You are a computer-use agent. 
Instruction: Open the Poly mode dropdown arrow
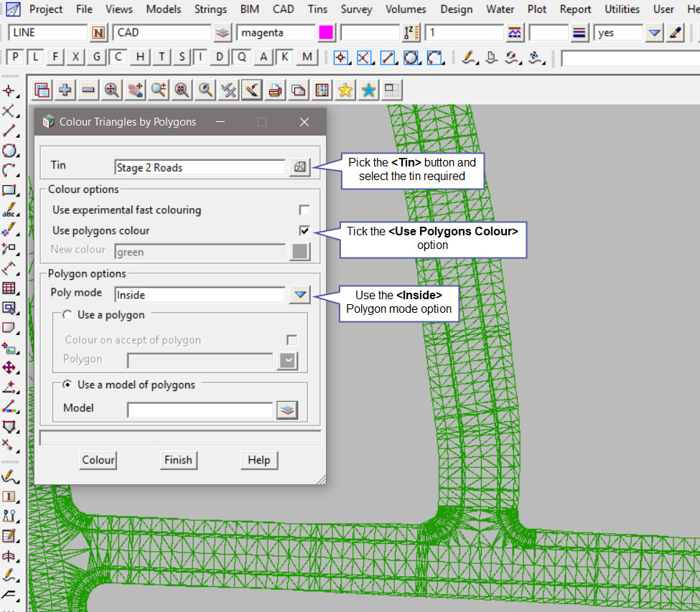coord(300,294)
